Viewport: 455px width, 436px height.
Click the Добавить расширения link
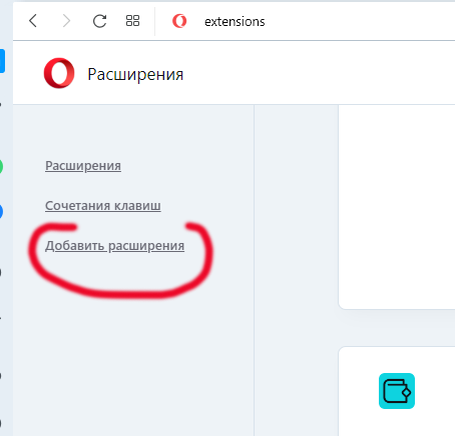(115, 246)
